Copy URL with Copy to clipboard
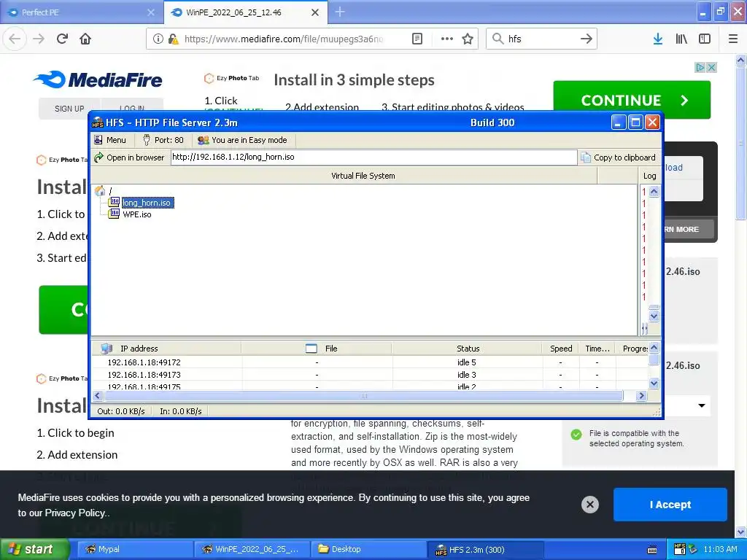The image size is (747, 560). pos(618,157)
